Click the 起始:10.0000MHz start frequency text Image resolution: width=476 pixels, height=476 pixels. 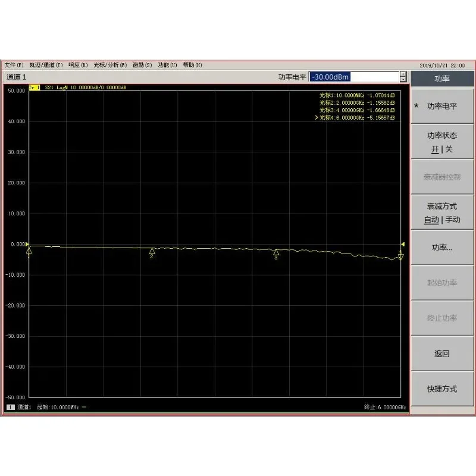(x=58, y=408)
